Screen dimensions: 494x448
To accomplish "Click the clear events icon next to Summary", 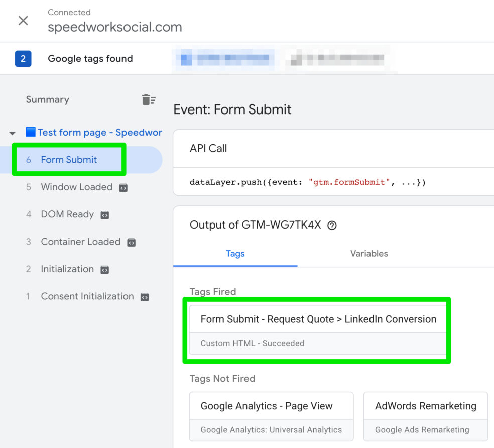I will click(x=149, y=99).
